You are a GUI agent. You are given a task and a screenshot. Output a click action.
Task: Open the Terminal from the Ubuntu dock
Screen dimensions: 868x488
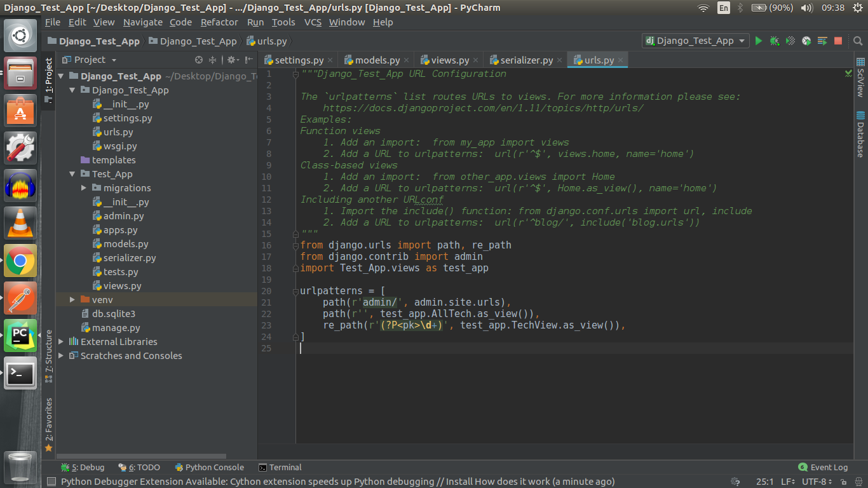click(x=20, y=373)
